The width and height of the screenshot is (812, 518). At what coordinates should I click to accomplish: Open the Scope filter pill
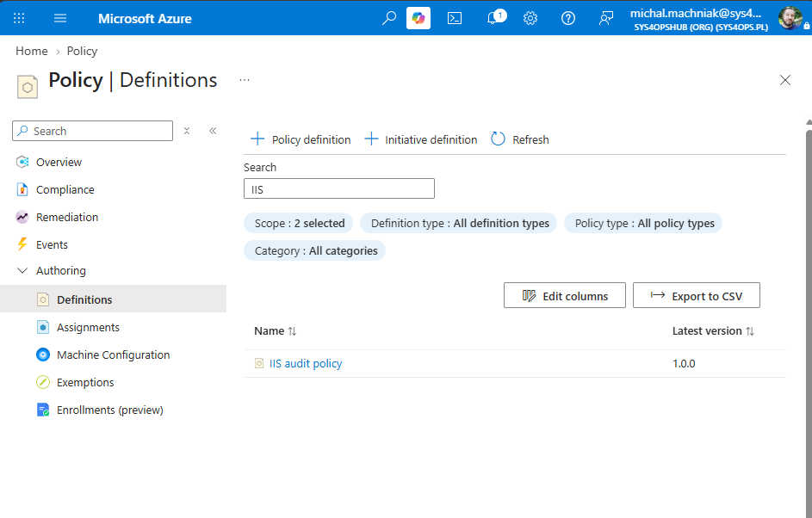pyautogui.click(x=298, y=223)
